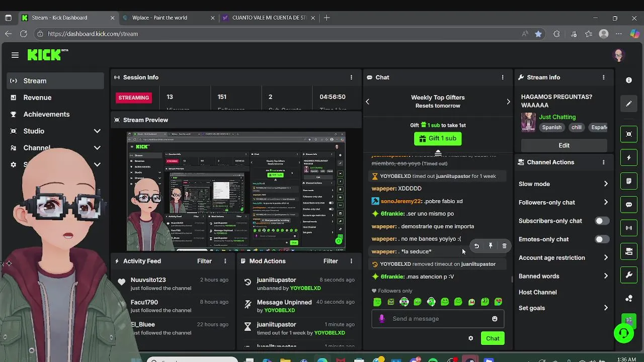Viewport: 644px width, 362px height.
Task: Show next leaderboard in chat header
Action: click(508, 102)
